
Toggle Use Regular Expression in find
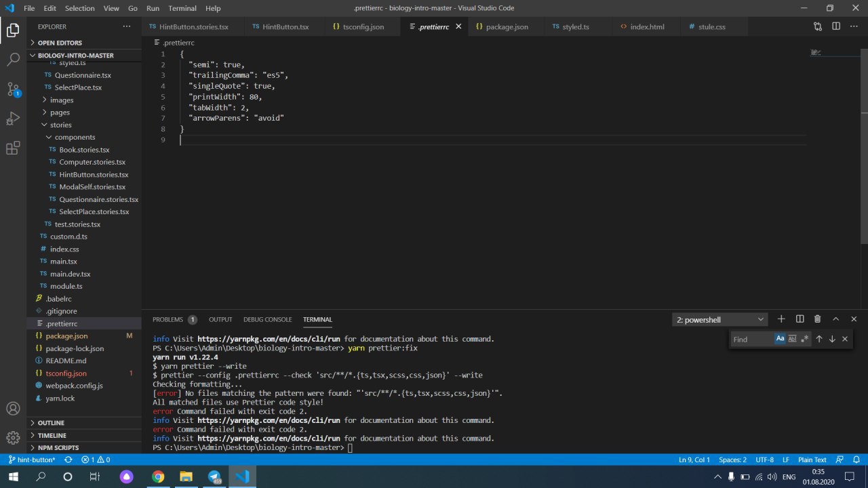[804, 339]
